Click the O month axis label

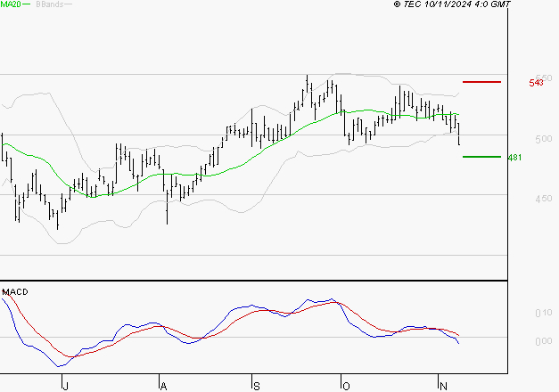[x=346, y=386]
